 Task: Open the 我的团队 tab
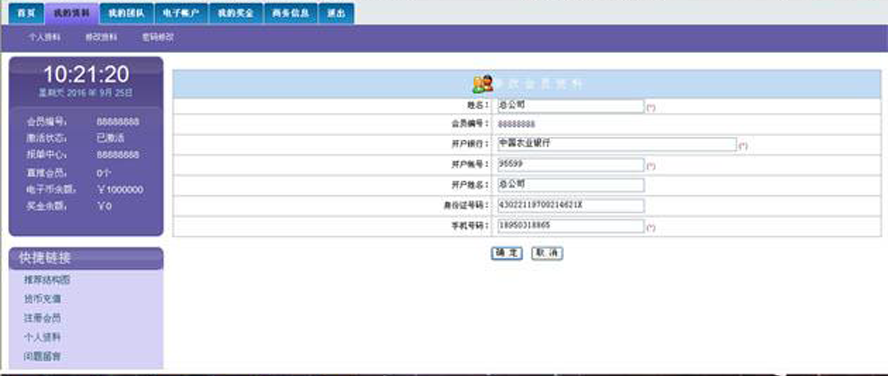(x=126, y=14)
